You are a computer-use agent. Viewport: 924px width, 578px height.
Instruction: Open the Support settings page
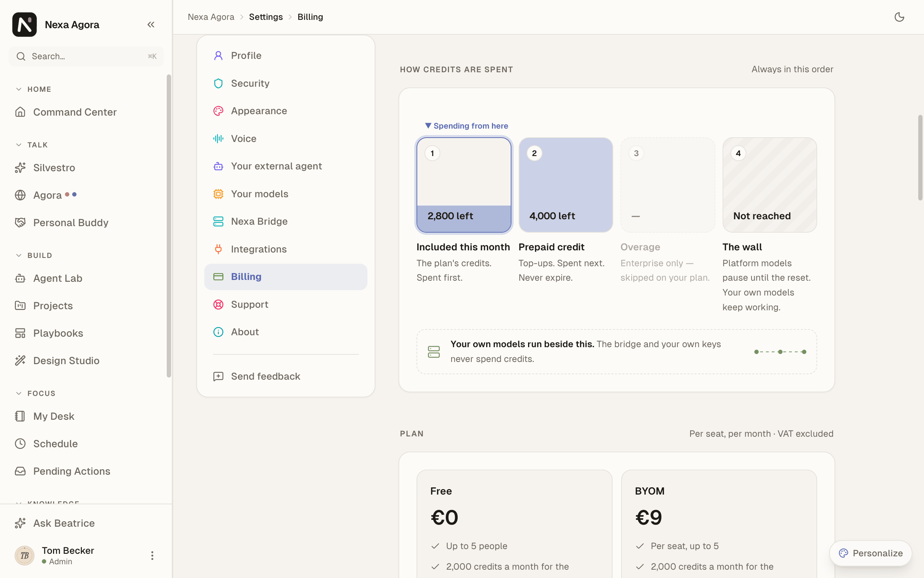point(286,304)
